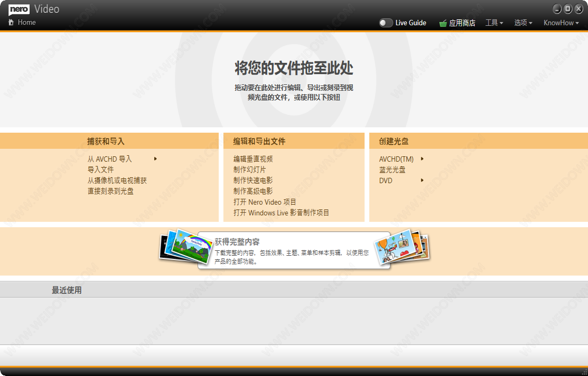Image resolution: width=588 pixels, height=376 pixels.
Task: Expand the 从 AVCHD 导入 submenu arrow
Action: click(155, 158)
